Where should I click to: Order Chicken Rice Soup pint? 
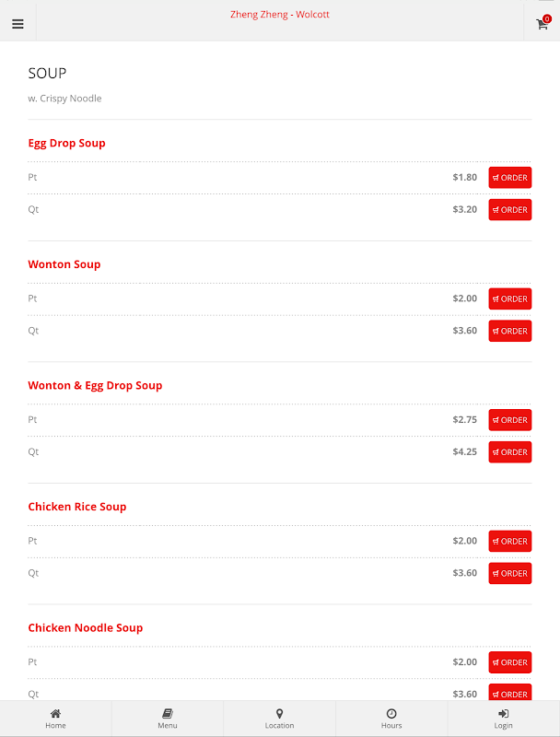click(x=509, y=541)
